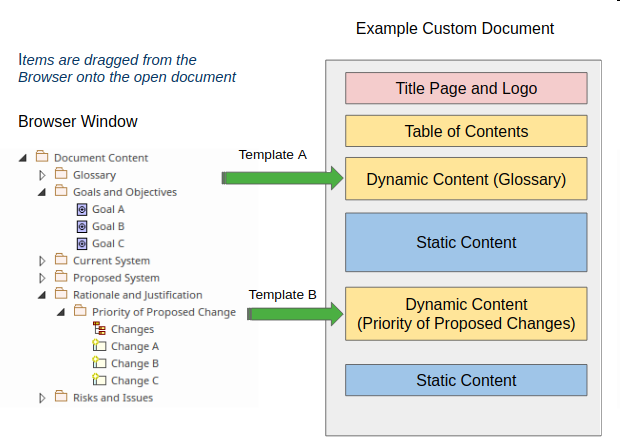Expand the Risks and Issues folder
This screenshot has height=442, width=620.
(42, 398)
